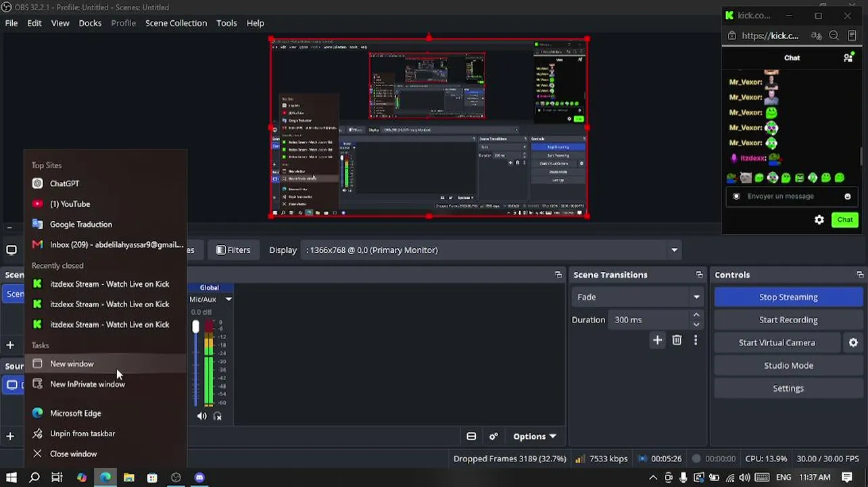Open (1) YouTube from Top Sites
This screenshot has width=868, height=487.
click(105, 204)
